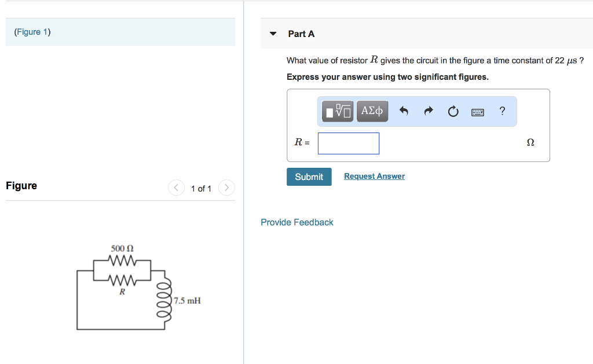Open the keyboard shortcuts panel

tap(477, 111)
